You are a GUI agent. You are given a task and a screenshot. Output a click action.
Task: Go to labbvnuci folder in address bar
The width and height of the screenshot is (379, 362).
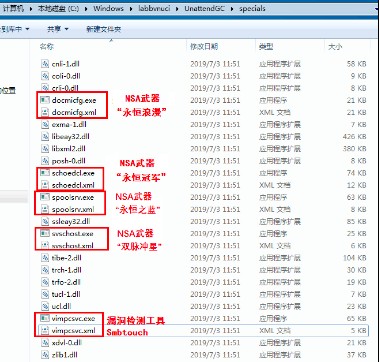pyautogui.click(x=154, y=8)
